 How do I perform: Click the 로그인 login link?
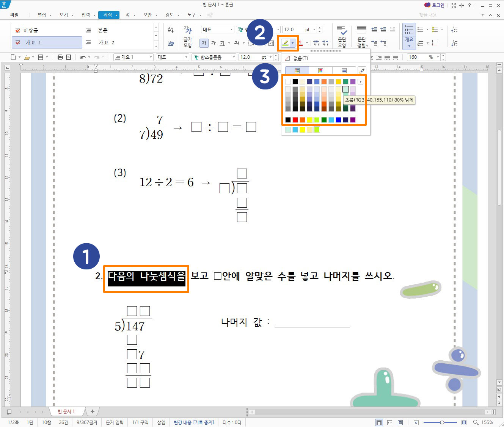click(x=434, y=5)
